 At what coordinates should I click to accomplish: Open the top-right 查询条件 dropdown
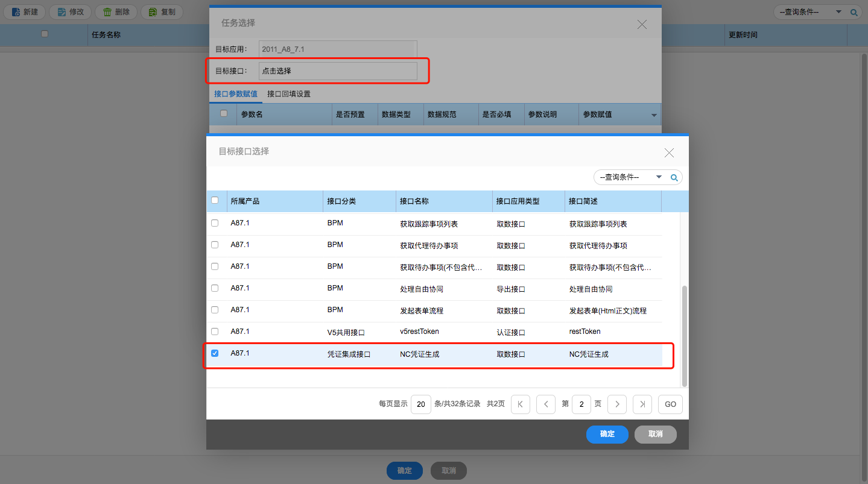coord(811,12)
